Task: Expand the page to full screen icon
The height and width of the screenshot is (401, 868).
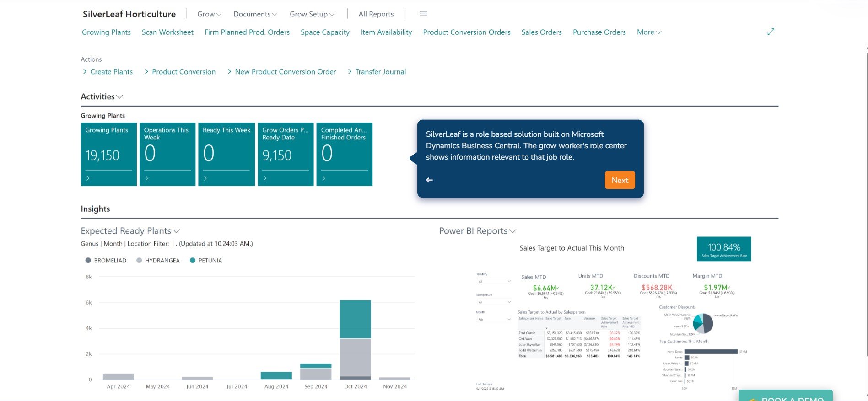Action: [771, 32]
